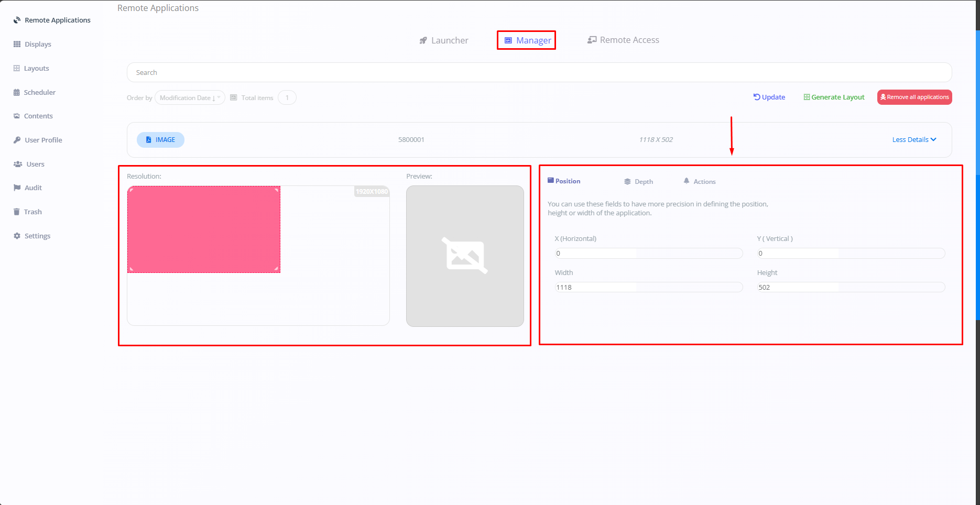The image size is (980, 505).
Task: Click the broken image preview placeholder
Action: [x=465, y=256]
